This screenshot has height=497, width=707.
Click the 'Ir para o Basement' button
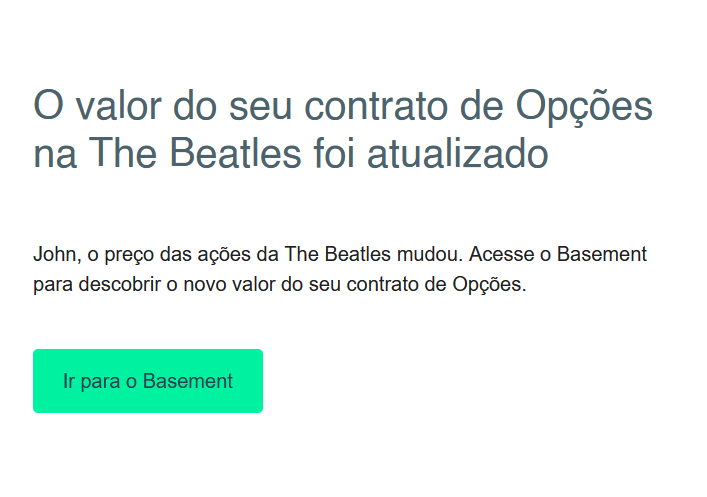coord(148,381)
